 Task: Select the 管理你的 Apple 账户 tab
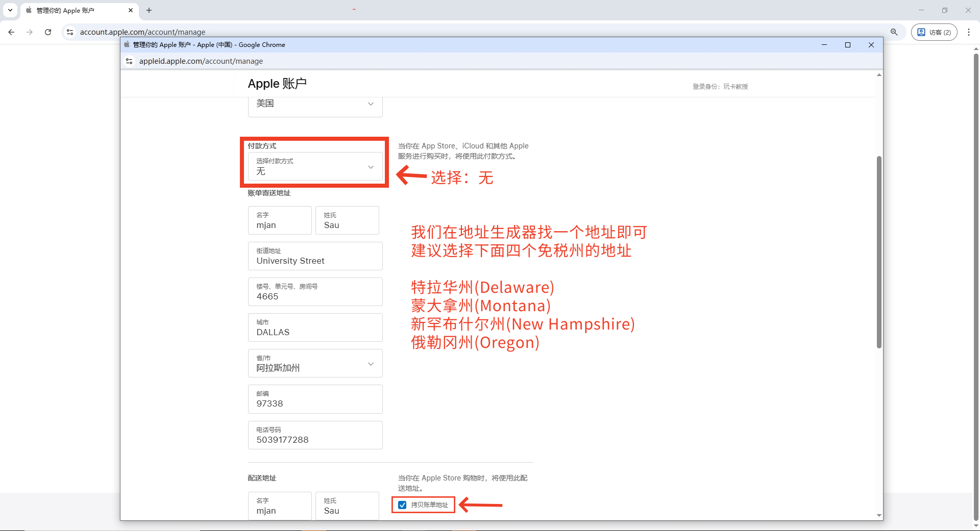[79, 10]
